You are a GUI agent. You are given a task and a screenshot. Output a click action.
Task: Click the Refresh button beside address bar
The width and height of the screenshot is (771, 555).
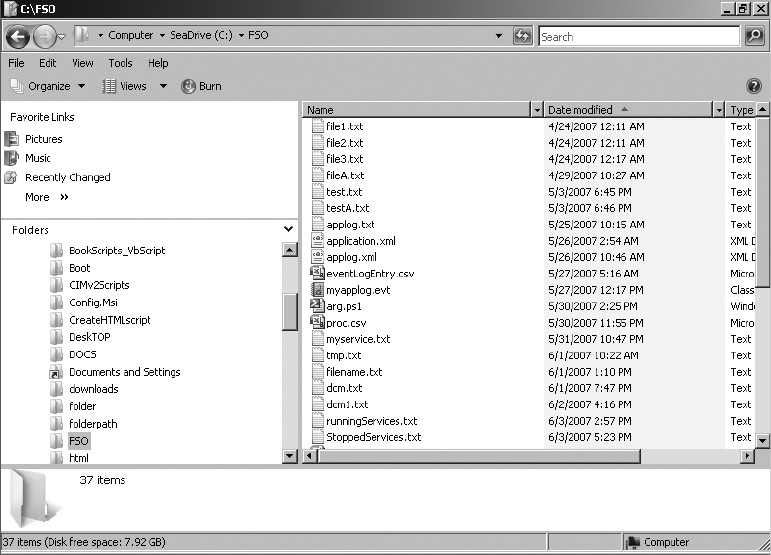522,36
